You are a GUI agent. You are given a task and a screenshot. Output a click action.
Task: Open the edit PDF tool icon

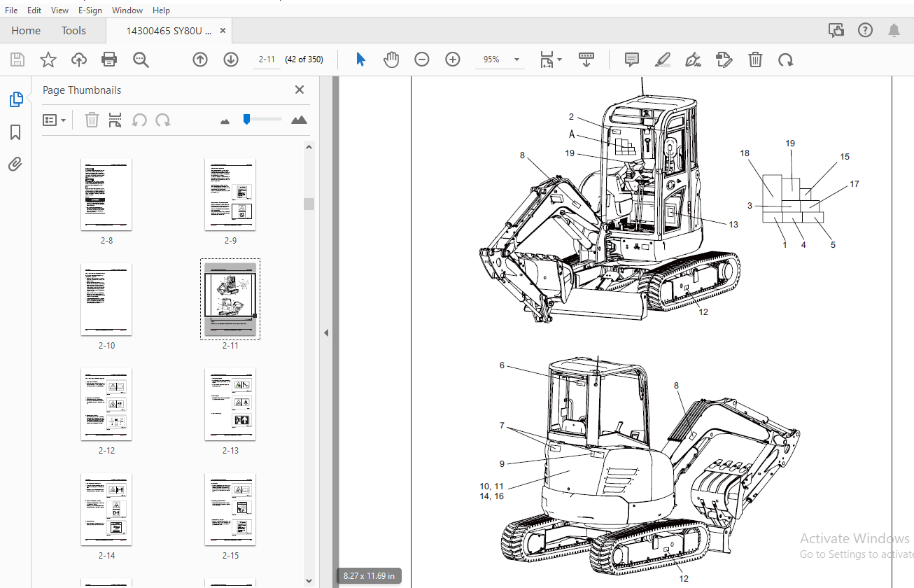click(724, 59)
